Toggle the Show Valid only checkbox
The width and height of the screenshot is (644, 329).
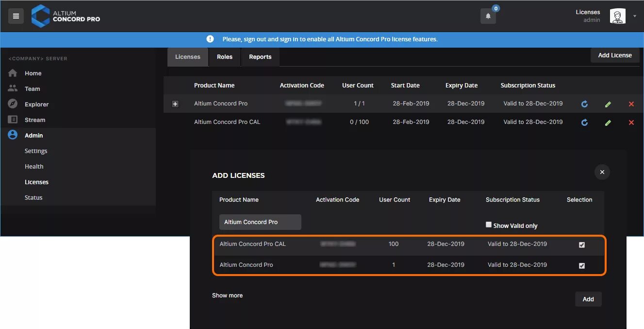pos(489,225)
